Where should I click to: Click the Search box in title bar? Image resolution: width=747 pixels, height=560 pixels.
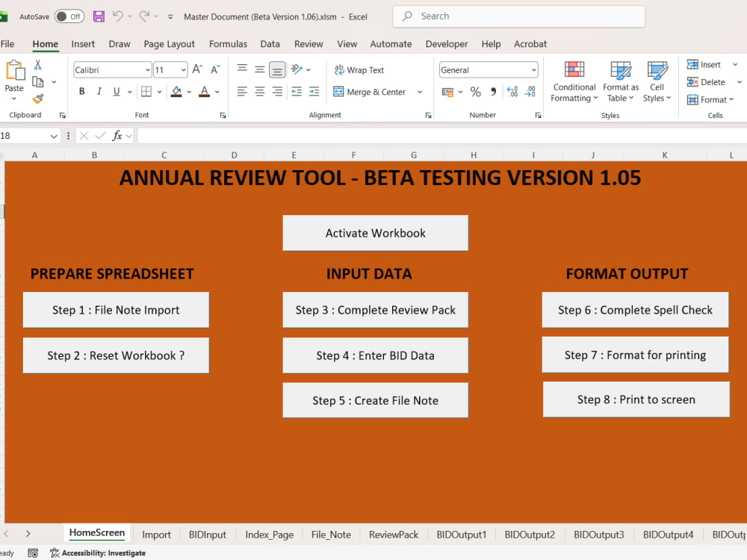tap(519, 16)
